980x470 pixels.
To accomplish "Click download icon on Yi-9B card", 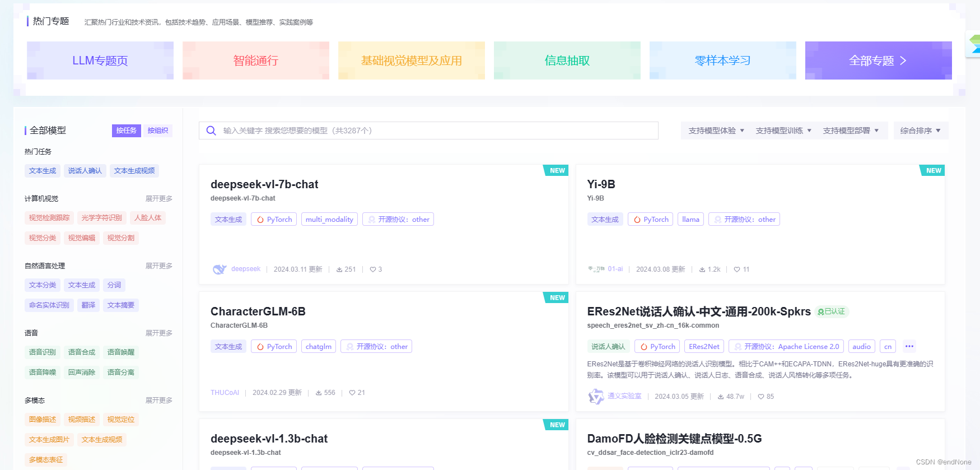I will click(702, 269).
